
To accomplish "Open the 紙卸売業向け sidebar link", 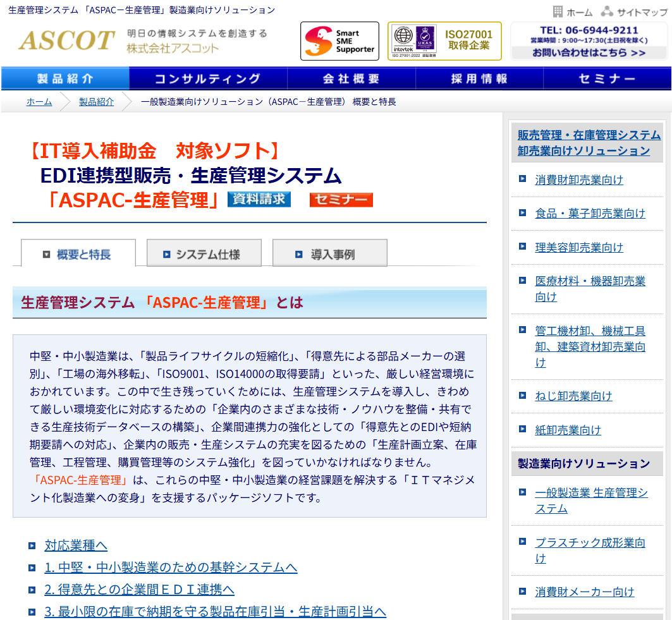I will [x=566, y=430].
